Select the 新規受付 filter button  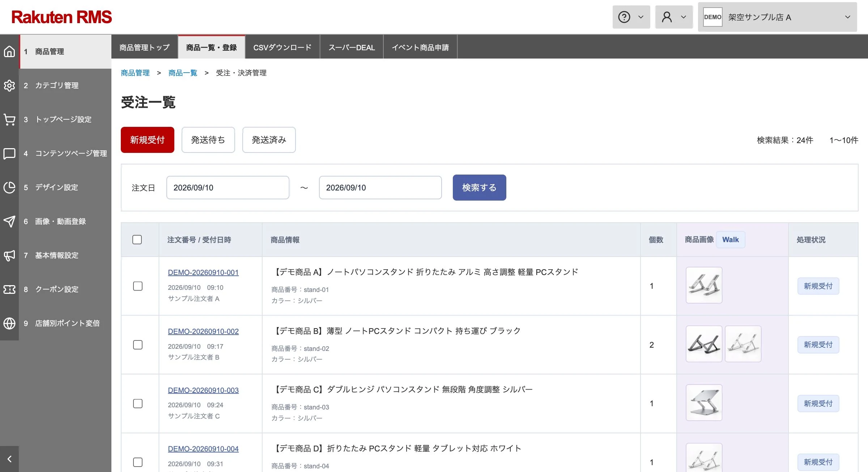pos(148,140)
